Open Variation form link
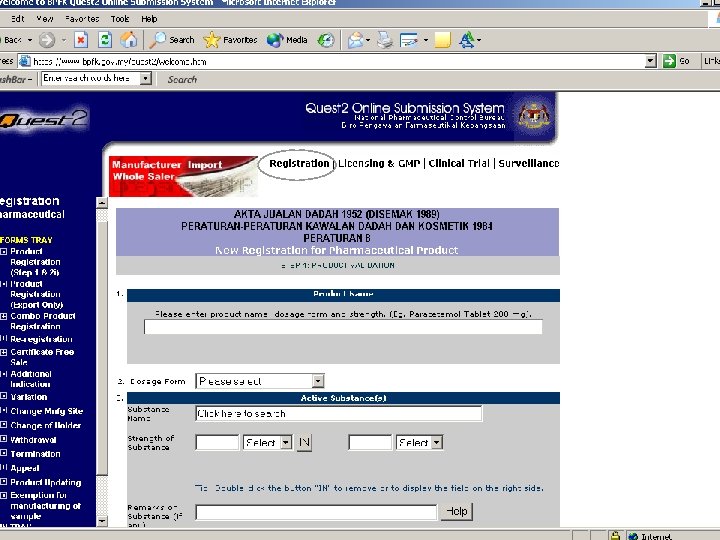Viewport: 720px width, 540px height. [x=28, y=397]
